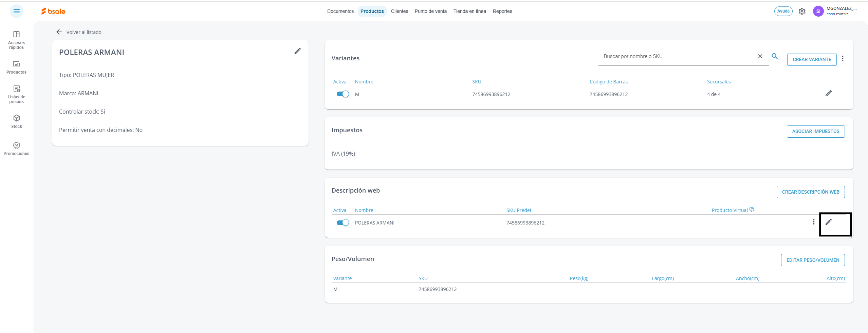Click Producto Virtual column header text
The height and width of the screenshot is (333, 868).
(x=730, y=210)
